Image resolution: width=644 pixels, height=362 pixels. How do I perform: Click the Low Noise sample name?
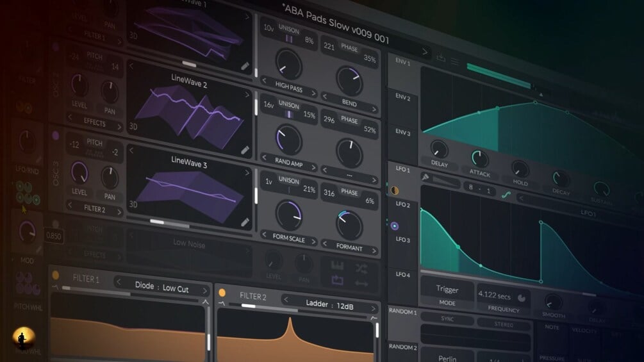click(189, 243)
